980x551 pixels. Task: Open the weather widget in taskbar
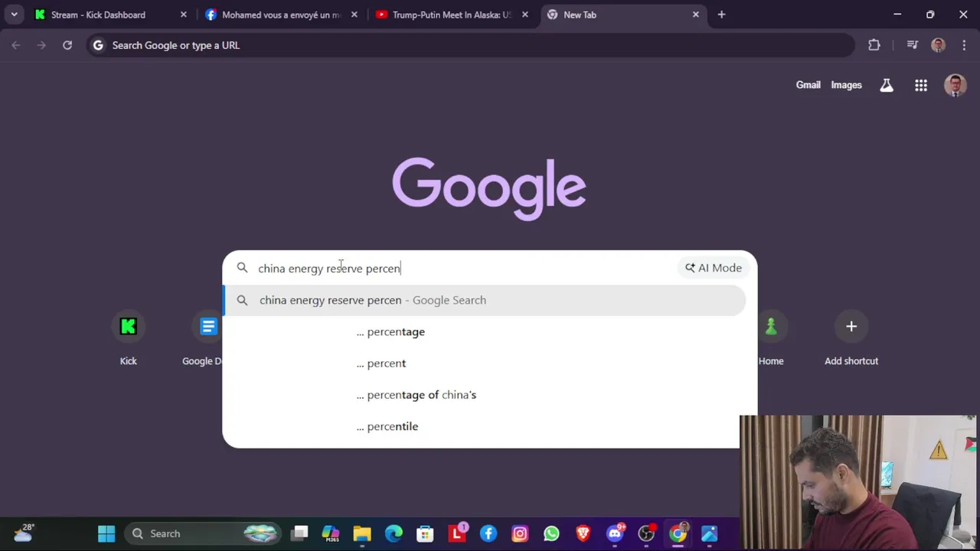tap(23, 533)
